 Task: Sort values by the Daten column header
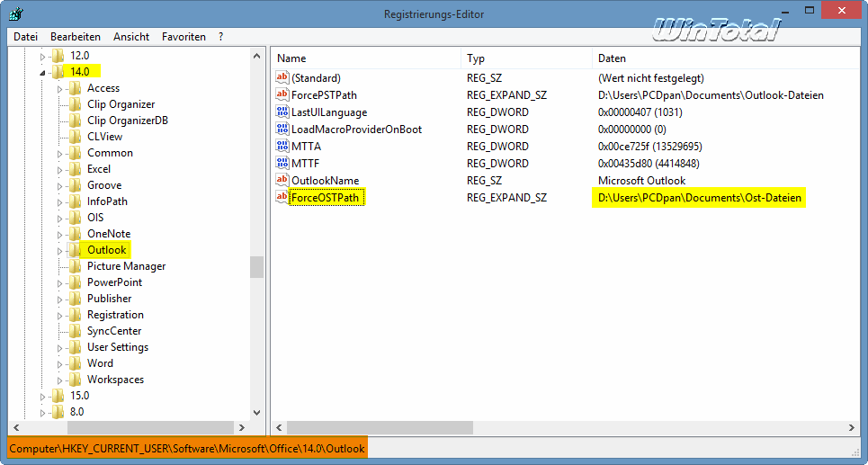726,58
